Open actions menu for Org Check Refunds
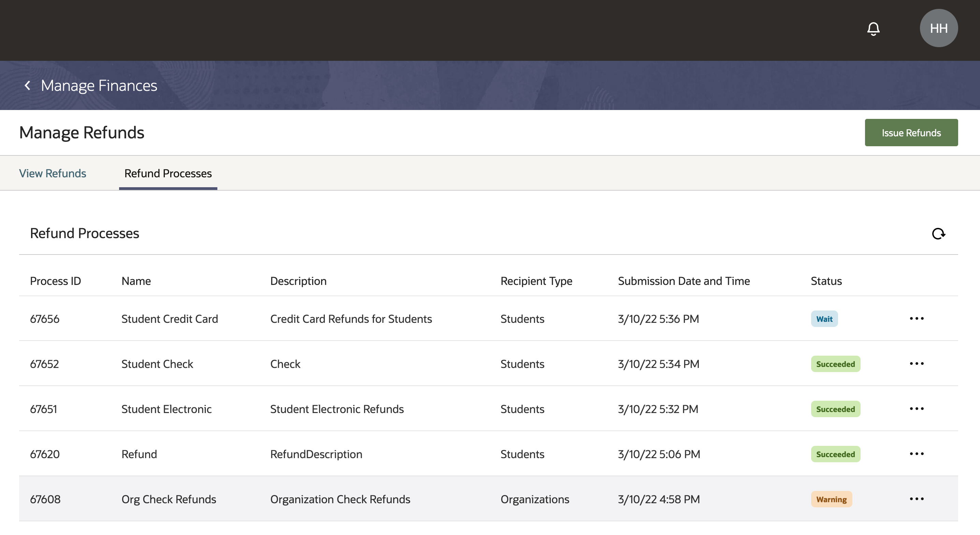Image resolution: width=980 pixels, height=535 pixels. pos(917,498)
